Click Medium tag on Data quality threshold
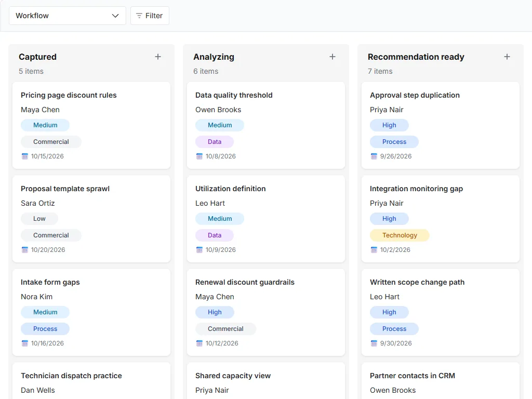The width and height of the screenshot is (532, 399). 220,125
